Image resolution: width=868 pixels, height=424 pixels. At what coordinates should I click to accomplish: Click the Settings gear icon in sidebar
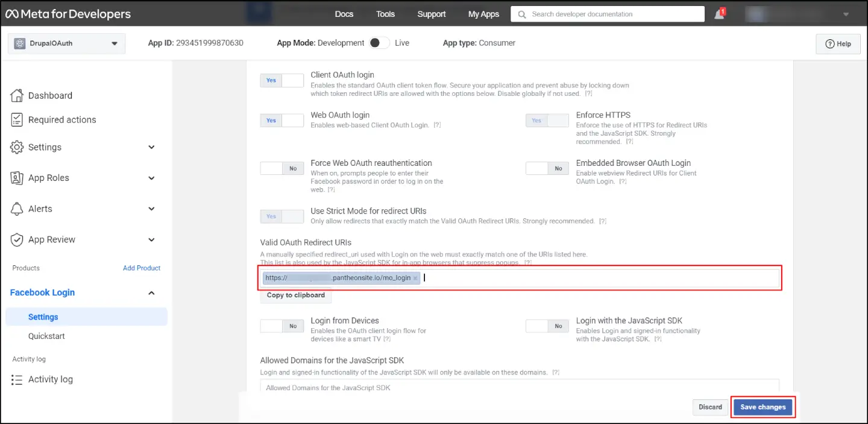tap(17, 147)
